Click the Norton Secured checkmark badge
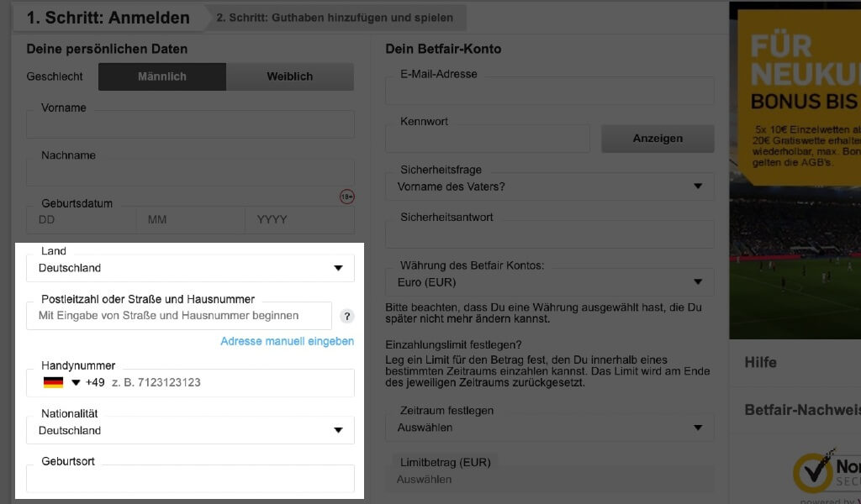The height and width of the screenshot is (504, 861). tap(816, 470)
